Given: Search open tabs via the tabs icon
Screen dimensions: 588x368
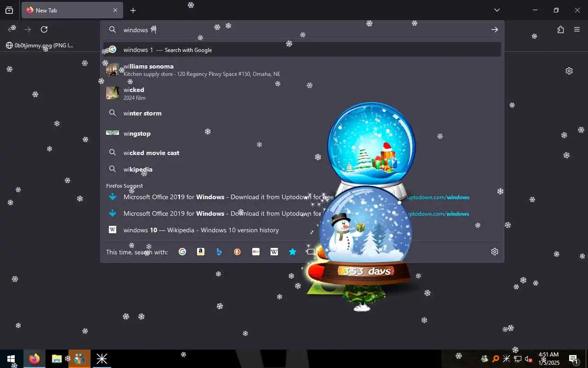Looking at the screenshot, I should pos(311,252).
